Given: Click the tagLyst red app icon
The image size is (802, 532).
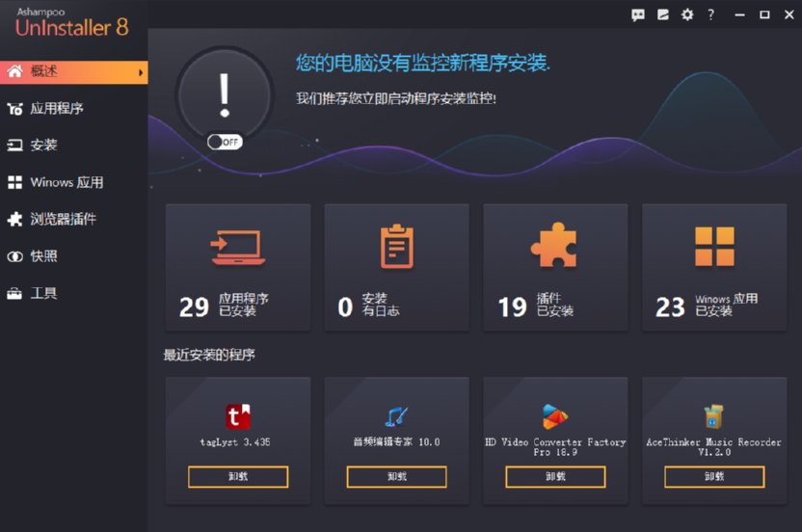Looking at the screenshot, I should (x=238, y=416).
